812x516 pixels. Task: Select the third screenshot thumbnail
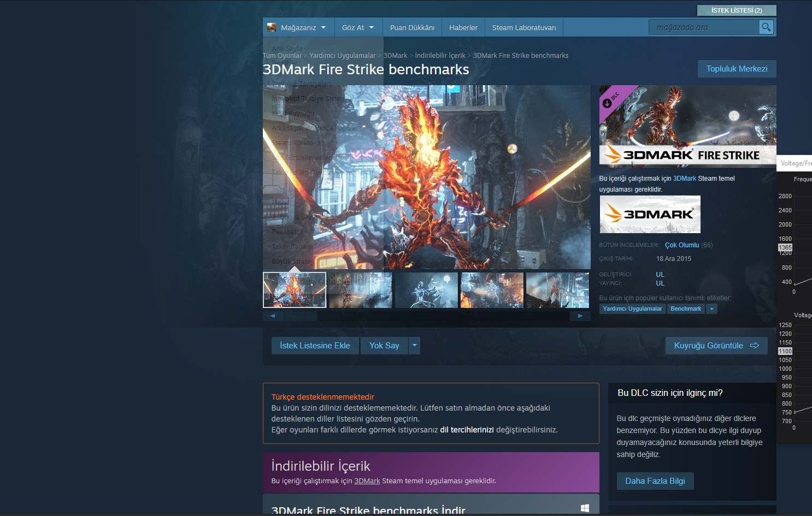click(x=426, y=290)
